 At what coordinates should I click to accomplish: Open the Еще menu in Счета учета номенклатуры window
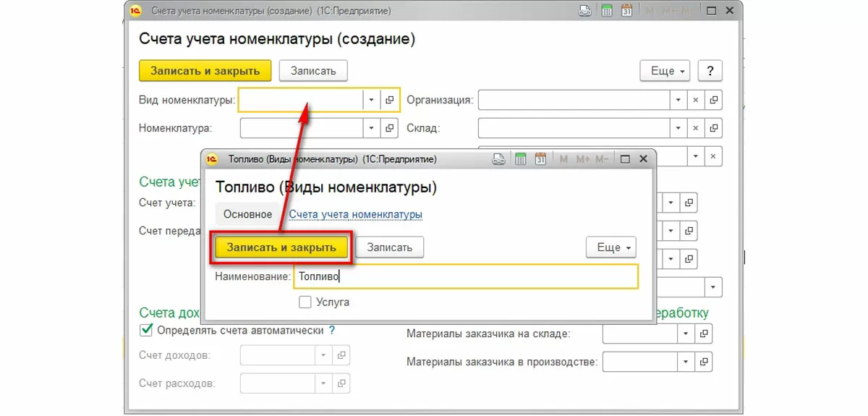(x=665, y=71)
